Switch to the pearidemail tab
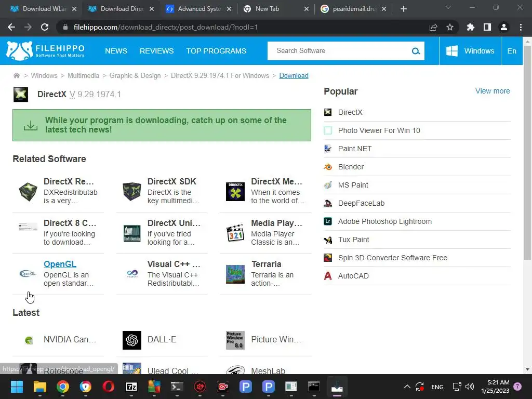Screen dimensions: 532x399 354,9
